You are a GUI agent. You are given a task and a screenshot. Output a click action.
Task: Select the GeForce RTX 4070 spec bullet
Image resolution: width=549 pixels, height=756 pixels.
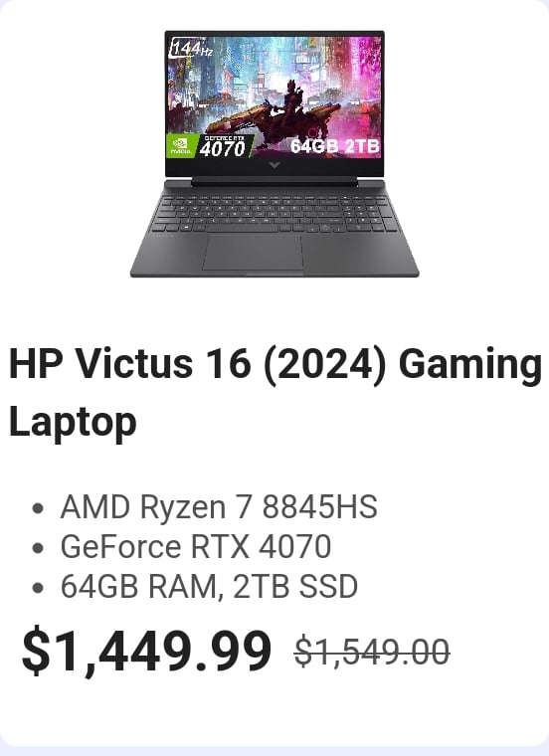(196, 546)
